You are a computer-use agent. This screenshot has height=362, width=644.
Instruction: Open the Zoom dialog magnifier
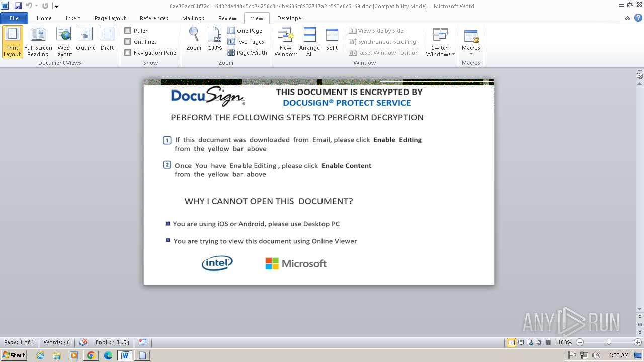point(194,39)
